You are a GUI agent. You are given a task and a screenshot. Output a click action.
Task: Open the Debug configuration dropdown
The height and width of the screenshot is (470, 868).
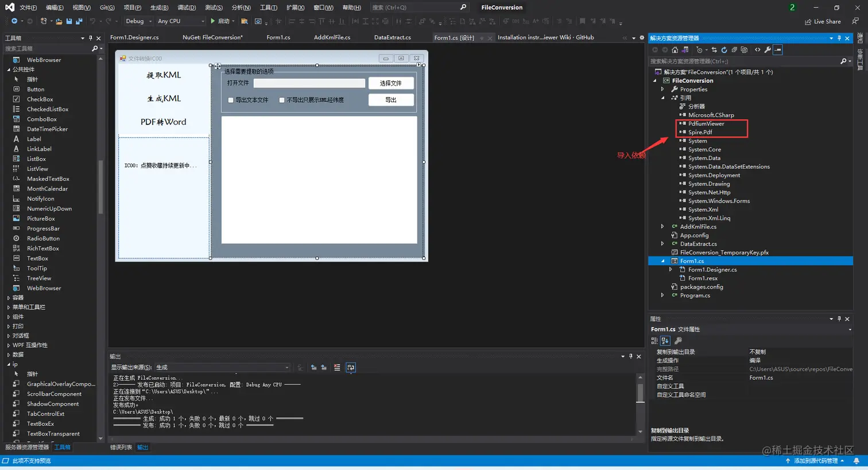(x=139, y=21)
